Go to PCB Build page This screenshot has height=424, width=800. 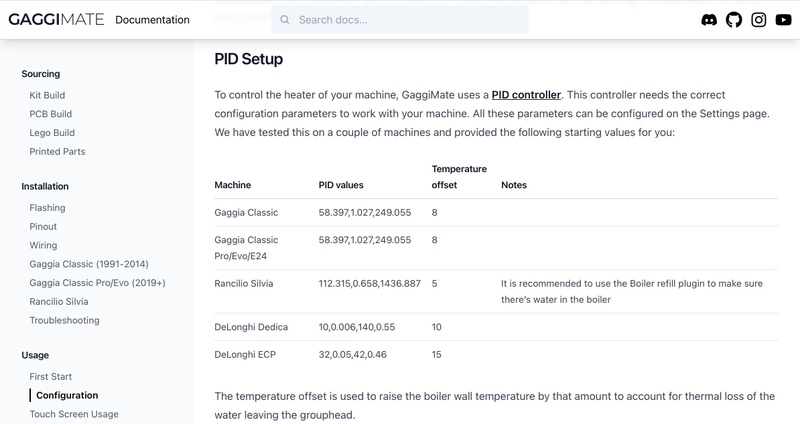(x=51, y=114)
